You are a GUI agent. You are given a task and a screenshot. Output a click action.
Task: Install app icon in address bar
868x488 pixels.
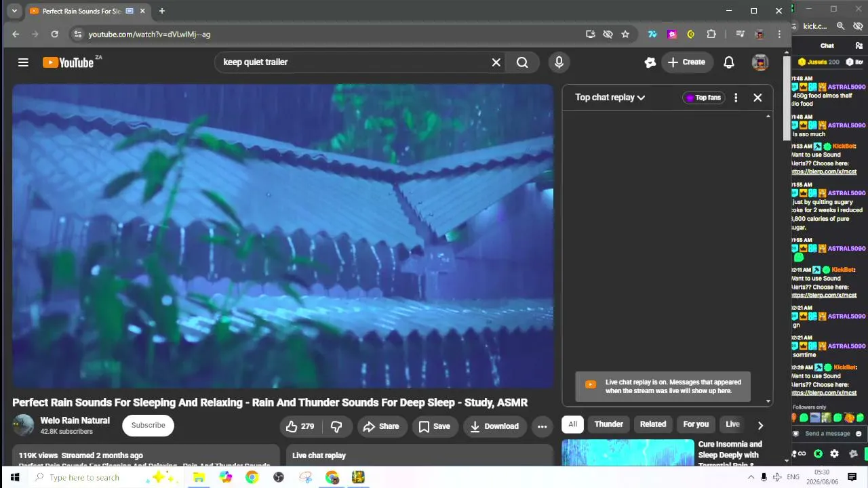coord(590,34)
